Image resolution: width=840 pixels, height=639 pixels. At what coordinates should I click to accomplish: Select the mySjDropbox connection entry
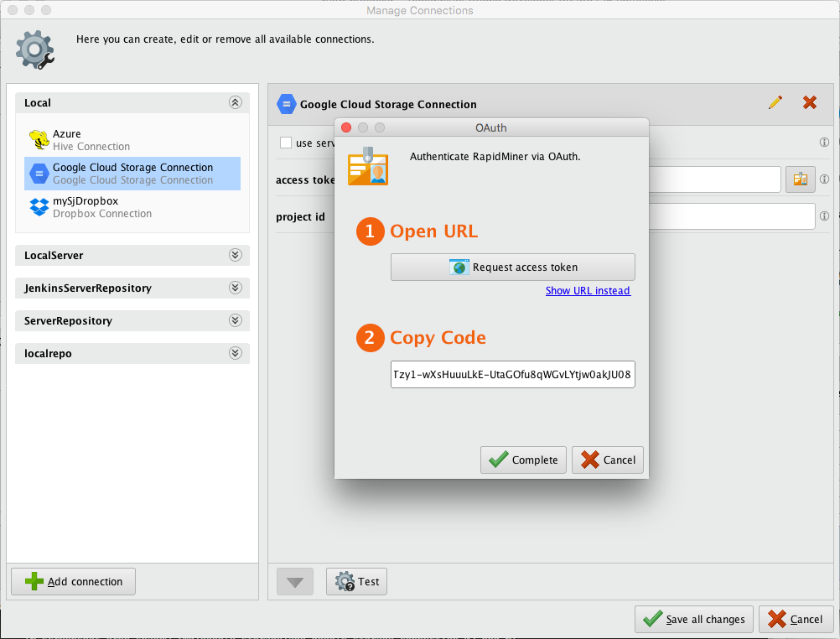pyautogui.click(x=132, y=207)
